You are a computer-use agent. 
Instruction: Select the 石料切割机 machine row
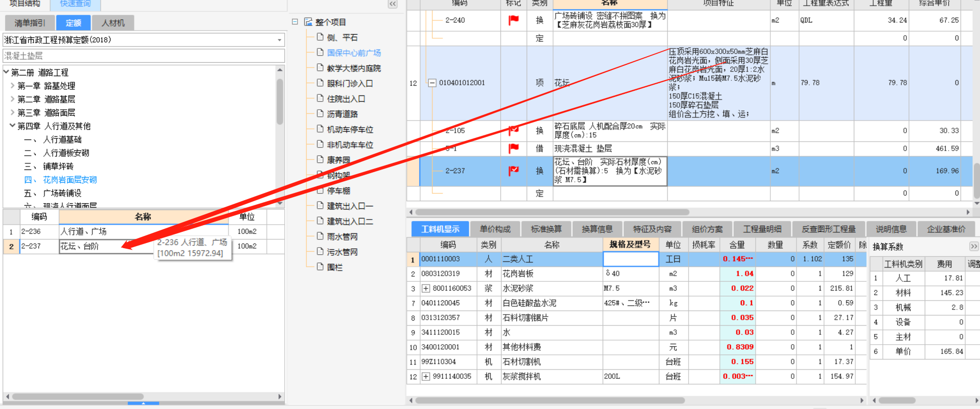[636, 362]
